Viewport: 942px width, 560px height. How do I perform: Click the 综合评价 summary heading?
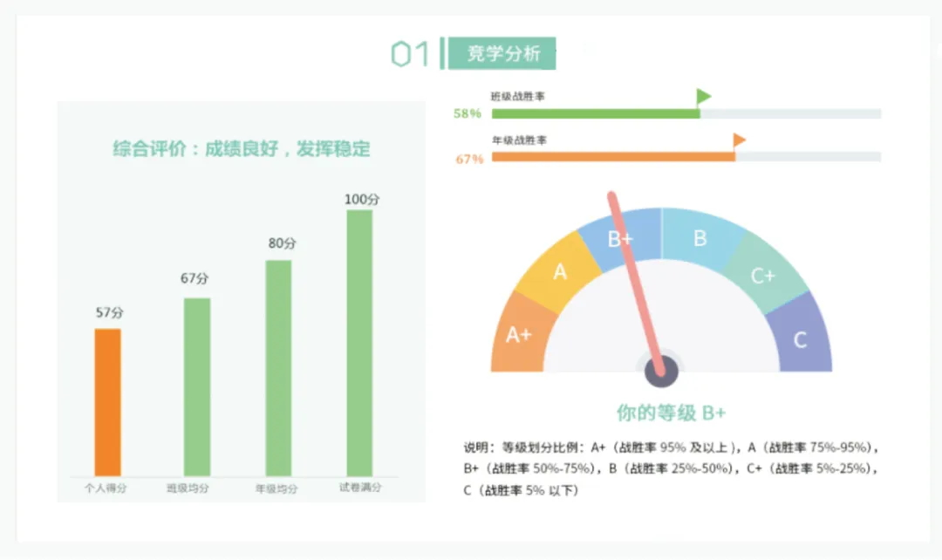click(x=240, y=150)
